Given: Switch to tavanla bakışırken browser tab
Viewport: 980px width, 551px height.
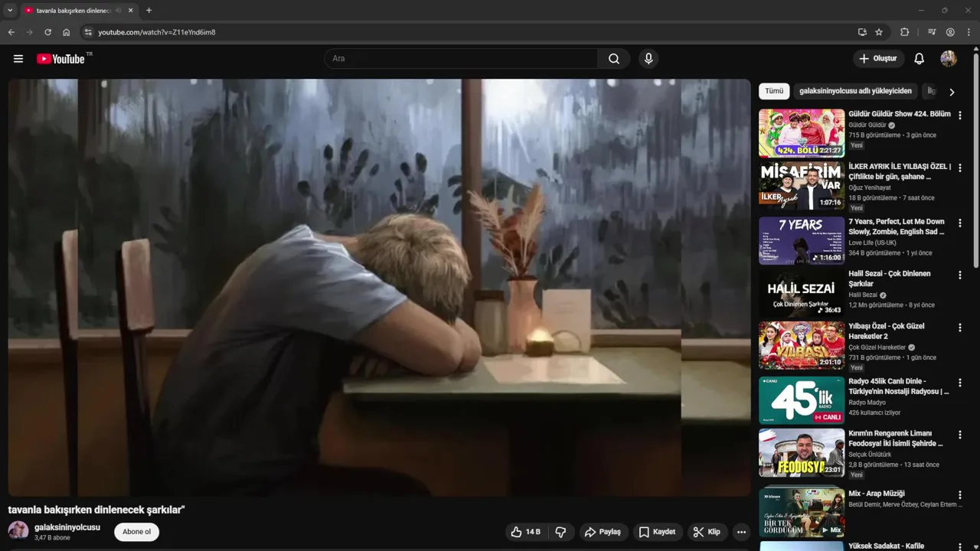Looking at the screenshot, I should [x=73, y=11].
